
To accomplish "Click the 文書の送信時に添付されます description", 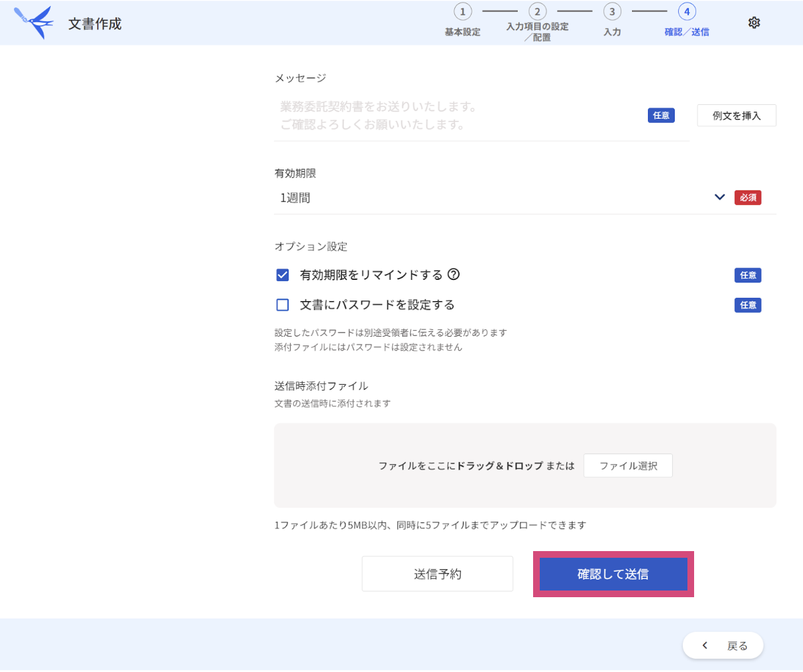I will tap(333, 403).
